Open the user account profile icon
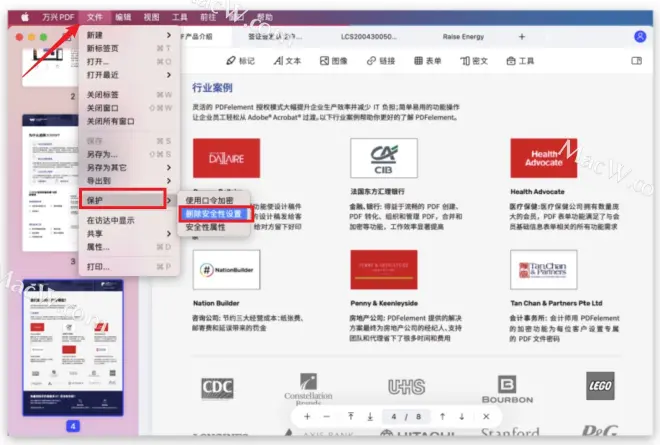 (640, 37)
